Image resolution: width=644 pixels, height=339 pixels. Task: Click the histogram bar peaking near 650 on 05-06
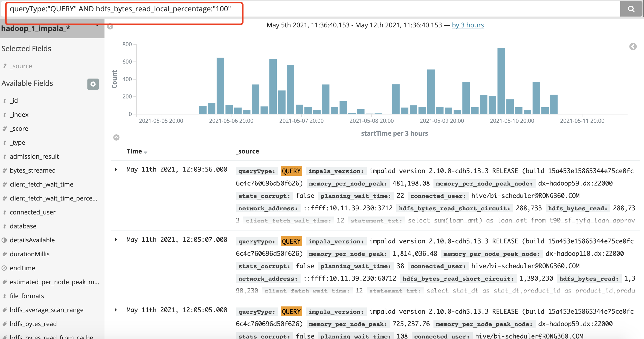click(220, 86)
